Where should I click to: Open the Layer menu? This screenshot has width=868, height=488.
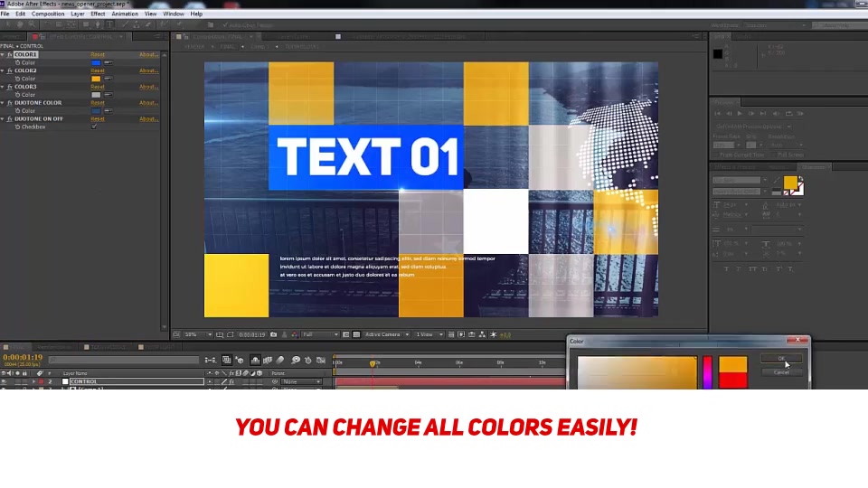(78, 14)
